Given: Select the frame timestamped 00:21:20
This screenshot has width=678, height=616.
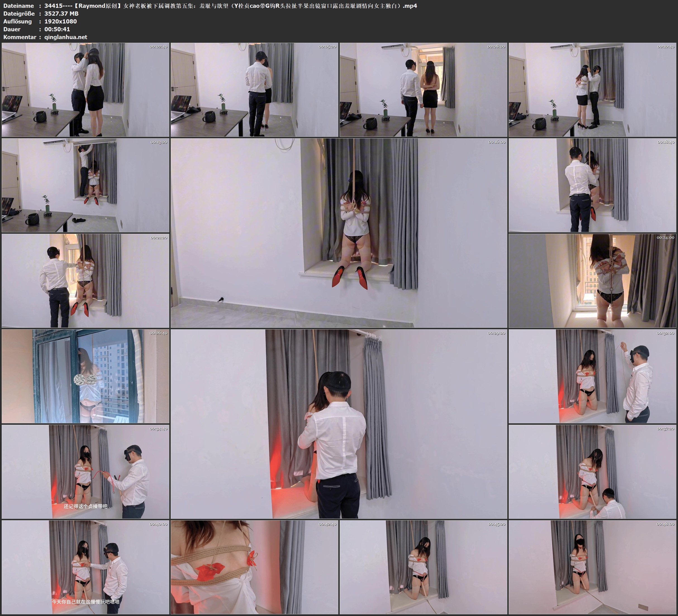Looking at the screenshot, I should point(85,281).
